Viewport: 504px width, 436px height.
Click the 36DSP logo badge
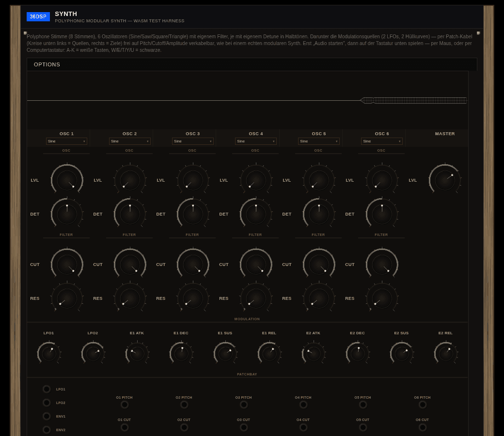[x=38, y=16]
